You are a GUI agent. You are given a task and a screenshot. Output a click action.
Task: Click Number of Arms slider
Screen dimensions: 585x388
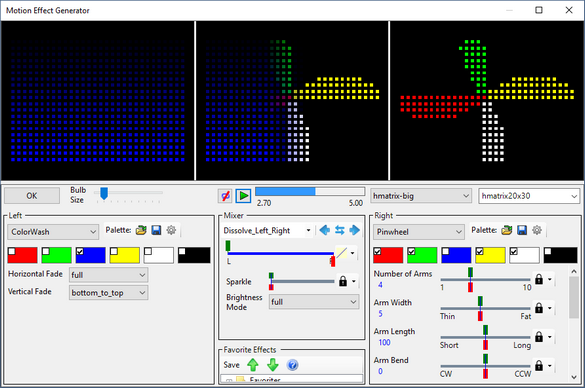tap(485, 279)
